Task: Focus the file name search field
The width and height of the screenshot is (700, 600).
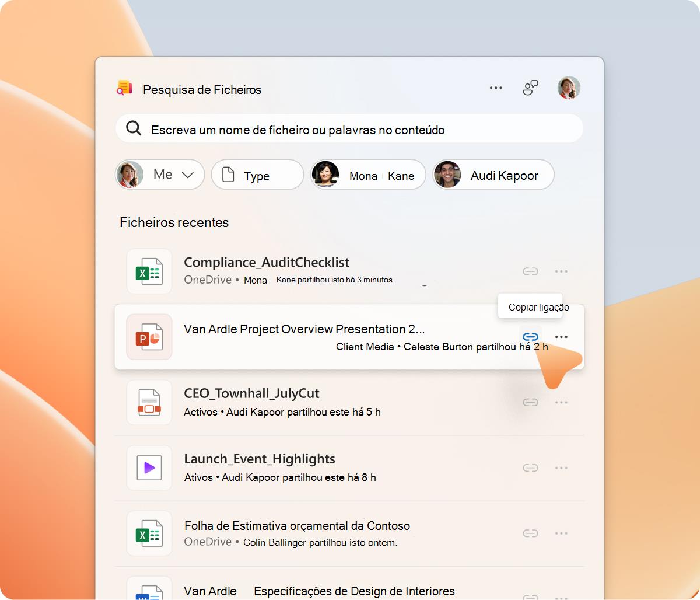Action: pos(349,129)
